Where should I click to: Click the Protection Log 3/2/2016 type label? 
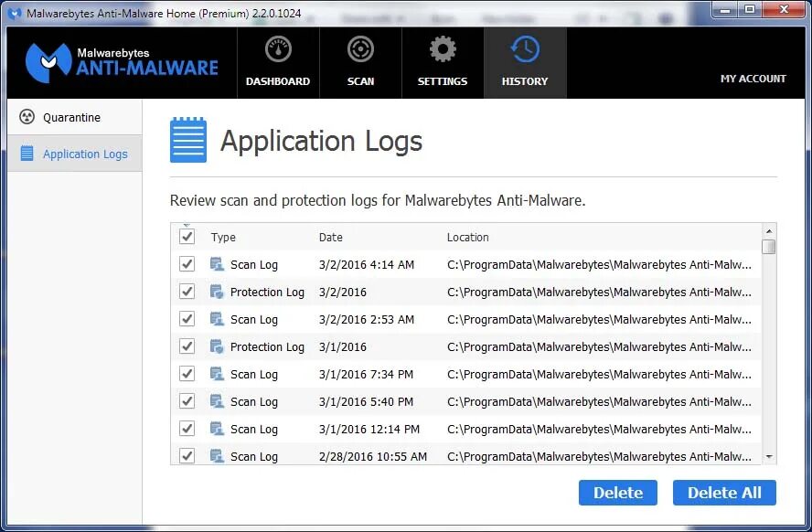coord(267,293)
